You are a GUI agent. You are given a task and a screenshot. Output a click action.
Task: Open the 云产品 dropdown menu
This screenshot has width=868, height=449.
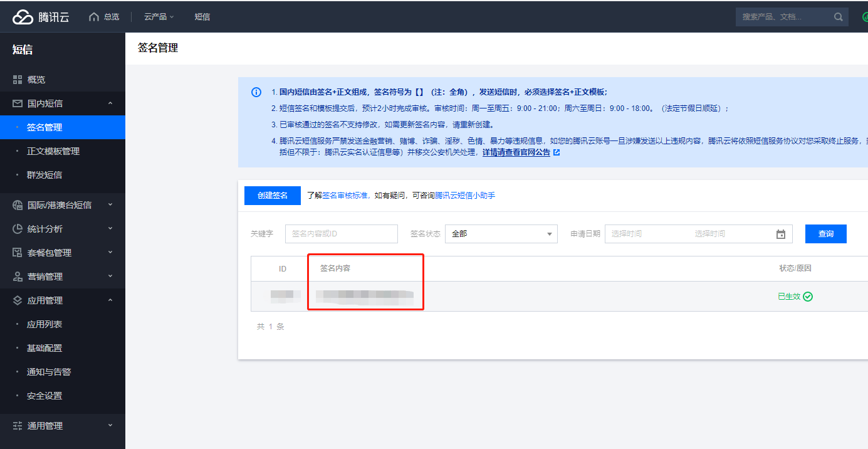[159, 17]
